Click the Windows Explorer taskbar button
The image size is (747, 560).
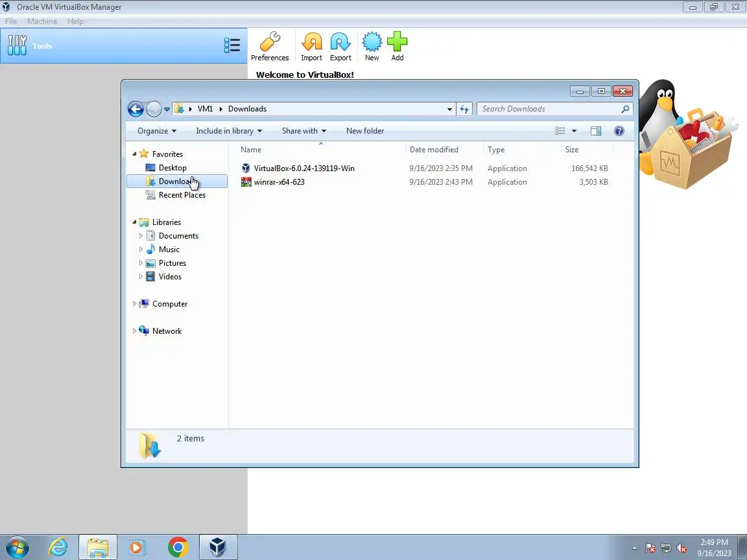point(98,548)
